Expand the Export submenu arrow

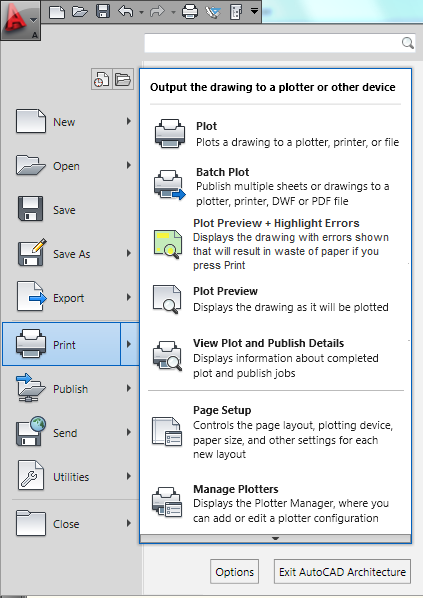point(129,297)
